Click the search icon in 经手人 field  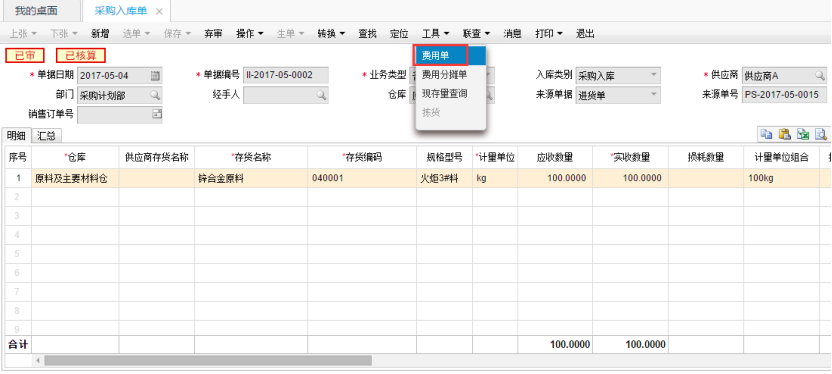pos(322,95)
